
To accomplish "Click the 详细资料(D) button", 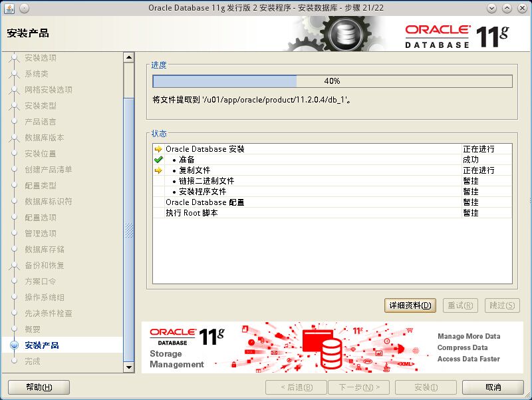I will click(410, 305).
